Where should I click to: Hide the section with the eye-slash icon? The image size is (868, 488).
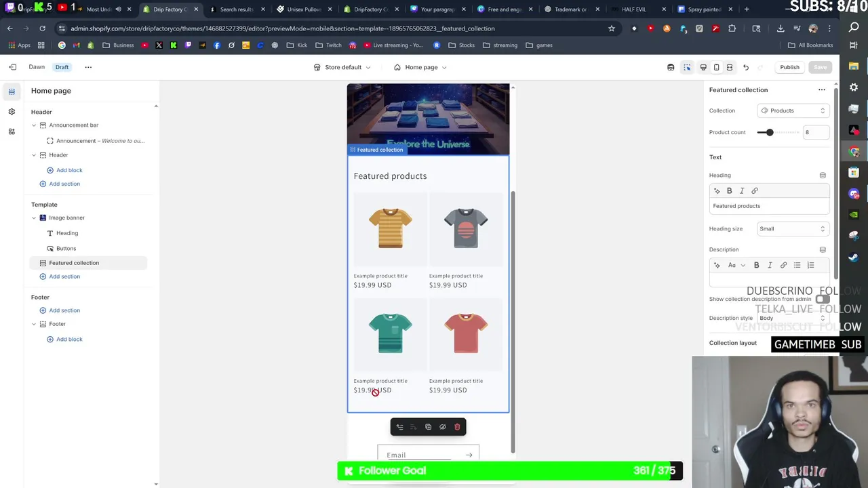443,427
